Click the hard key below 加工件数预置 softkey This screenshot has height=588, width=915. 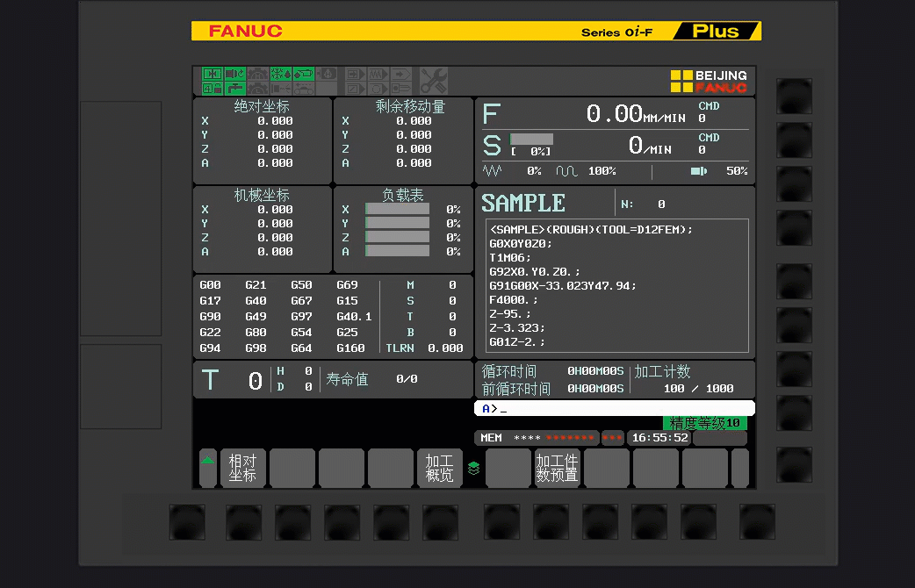551,522
